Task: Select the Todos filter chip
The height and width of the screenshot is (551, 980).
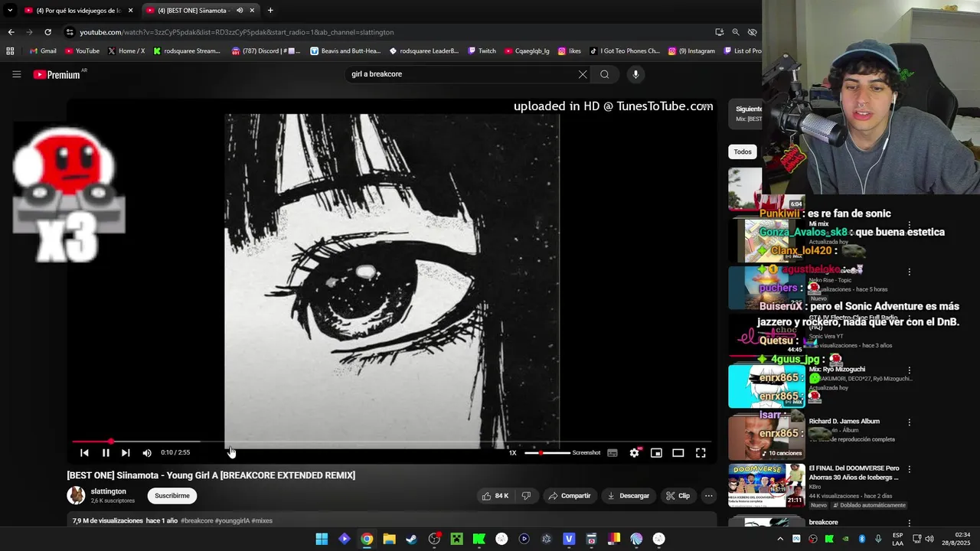Action: (x=743, y=152)
